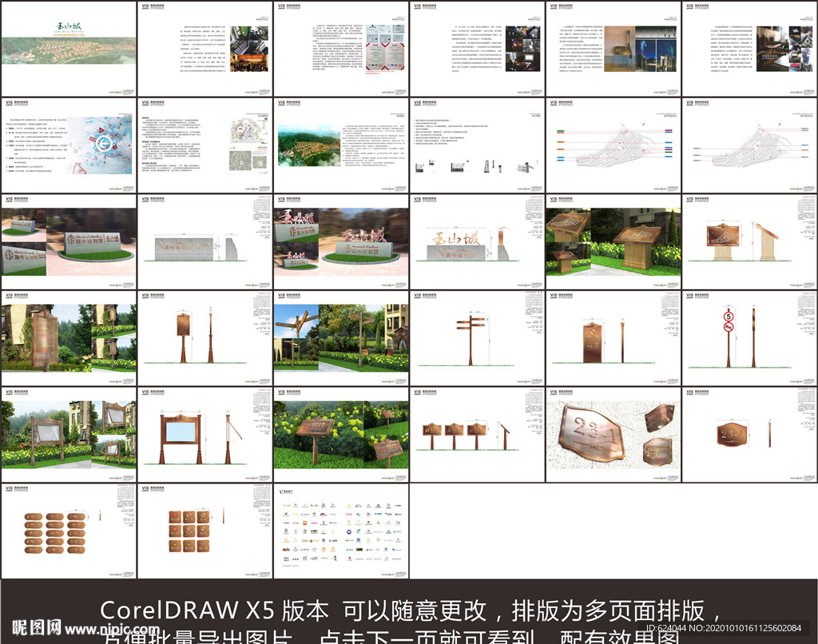Select the page with oval copper plaques grid
Screen dimensions: 818x644
[69, 531]
